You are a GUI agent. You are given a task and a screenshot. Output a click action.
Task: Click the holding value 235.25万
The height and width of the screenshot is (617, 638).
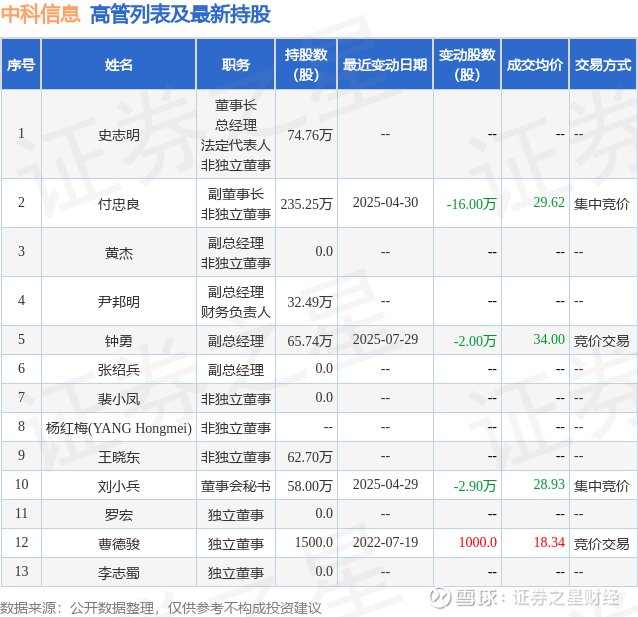coord(306,203)
